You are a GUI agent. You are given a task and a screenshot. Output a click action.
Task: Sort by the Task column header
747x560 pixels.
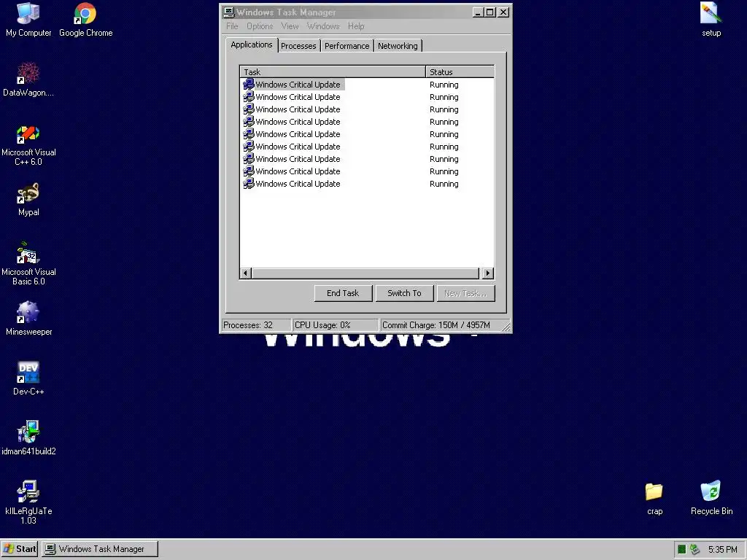click(333, 72)
